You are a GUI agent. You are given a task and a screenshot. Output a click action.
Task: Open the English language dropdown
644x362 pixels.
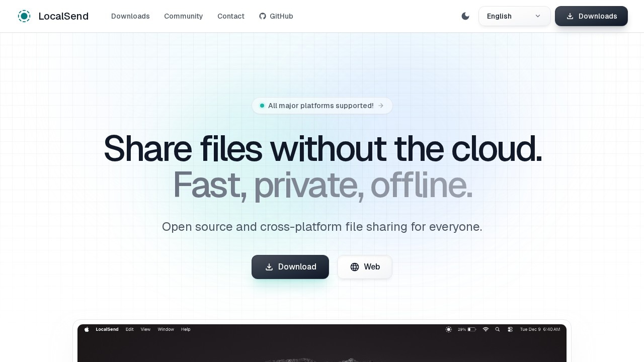(x=514, y=16)
